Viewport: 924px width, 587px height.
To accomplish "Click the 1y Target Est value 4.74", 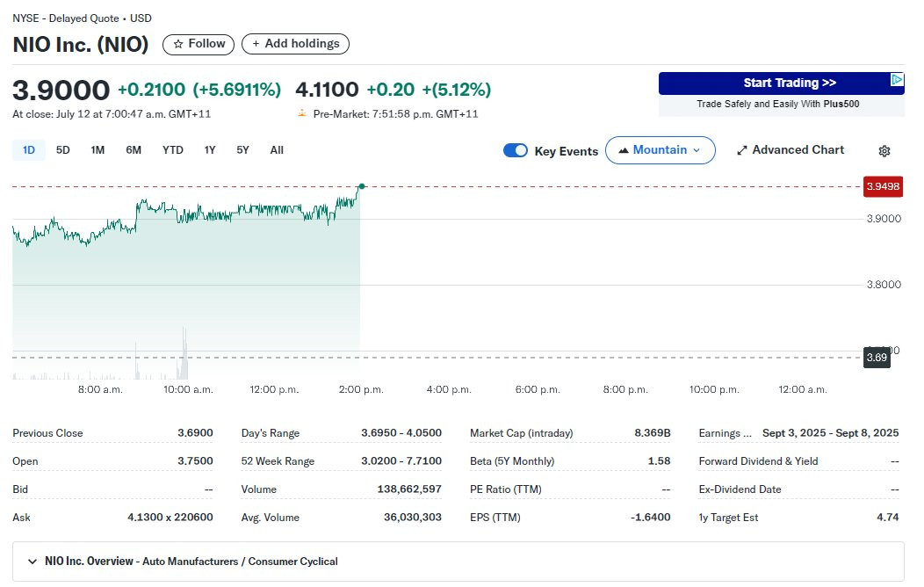I will point(887,517).
